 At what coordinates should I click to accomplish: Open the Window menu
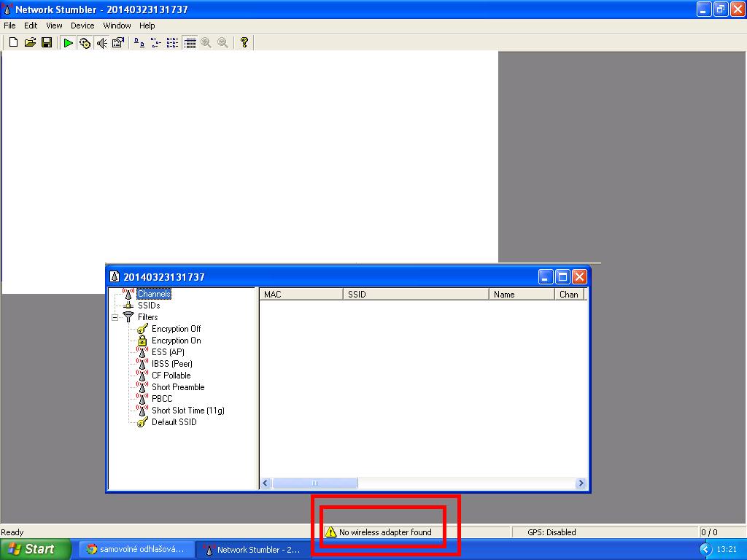point(117,26)
